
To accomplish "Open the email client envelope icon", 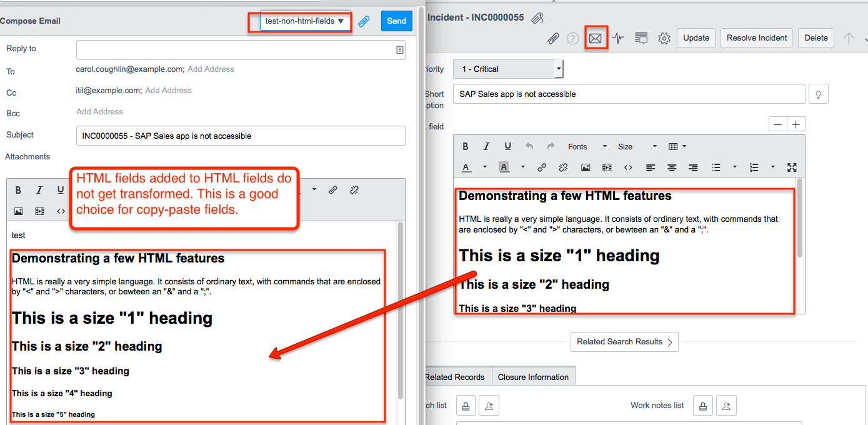I will click(x=596, y=37).
